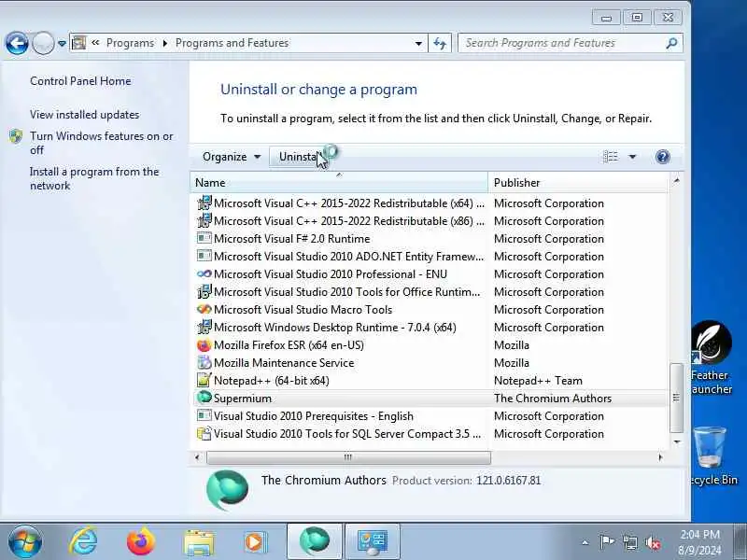Select Windows Desktop Runtime 7.0.4 icon

204,328
